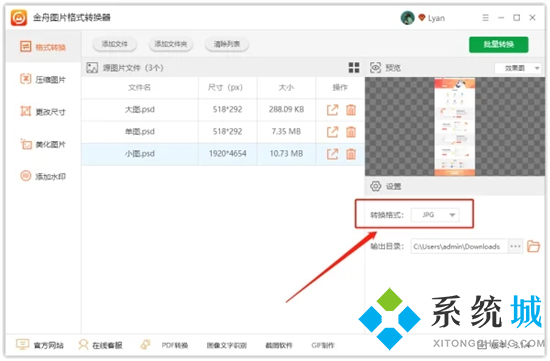Minimize the converter window
550x361 pixels.
point(501,18)
